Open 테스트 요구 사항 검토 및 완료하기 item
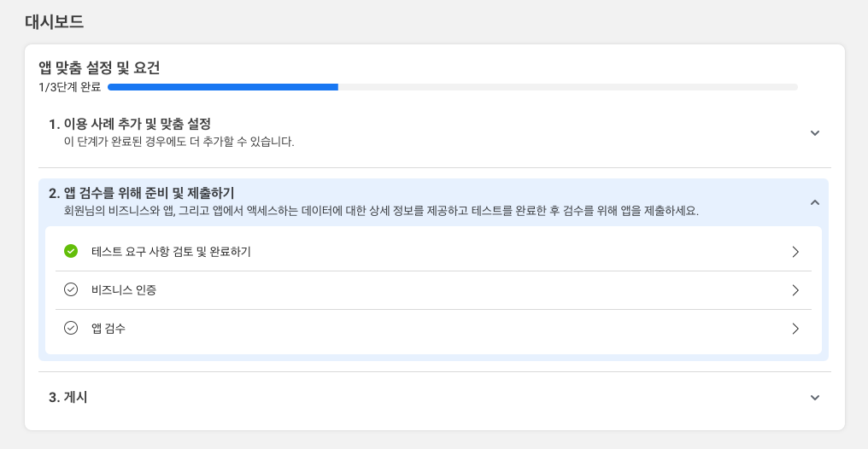Image resolution: width=868 pixels, height=449 pixels. pyautogui.click(x=433, y=252)
